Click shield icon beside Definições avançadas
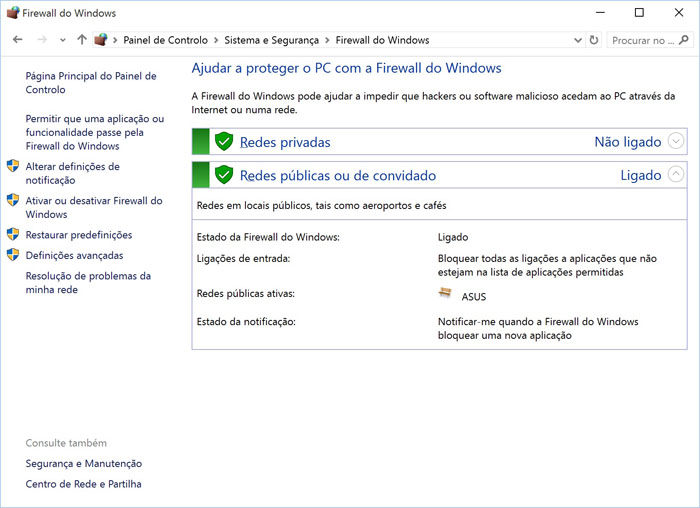Image resolution: width=700 pixels, height=508 pixels. point(13,254)
